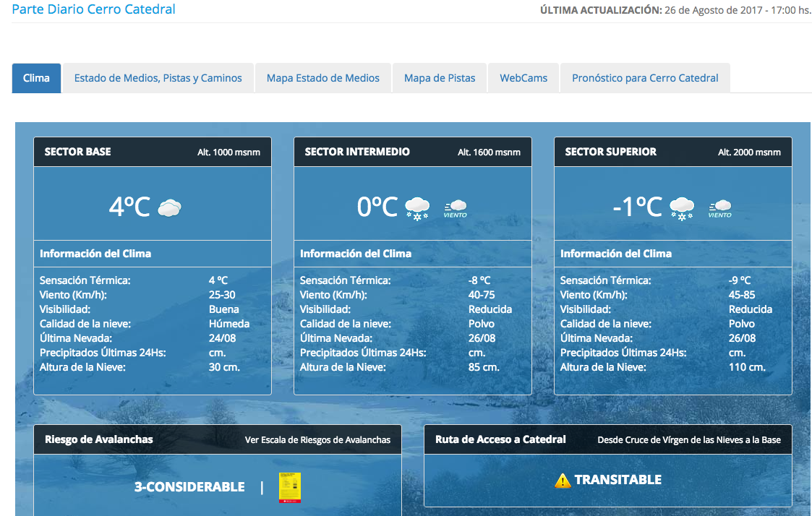
Task: Click Información del Clima in Sector Intermedio
Action: coord(356,254)
